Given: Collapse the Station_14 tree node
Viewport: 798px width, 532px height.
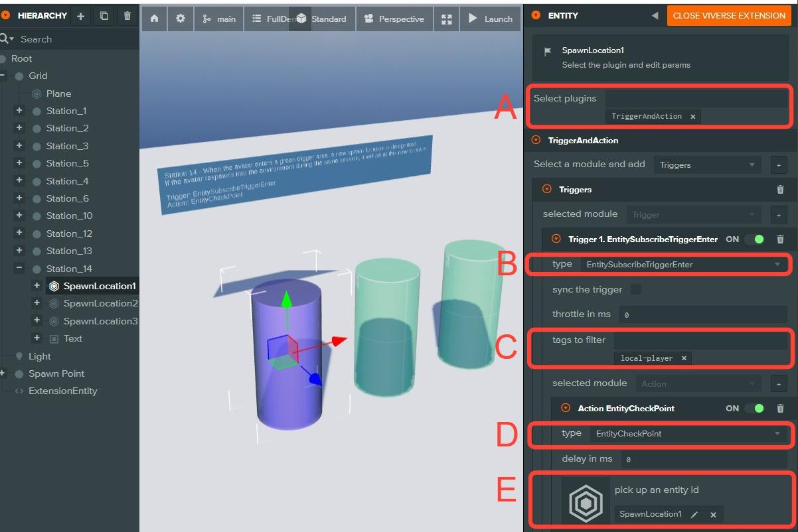Looking at the screenshot, I should pyautogui.click(x=19, y=269).
